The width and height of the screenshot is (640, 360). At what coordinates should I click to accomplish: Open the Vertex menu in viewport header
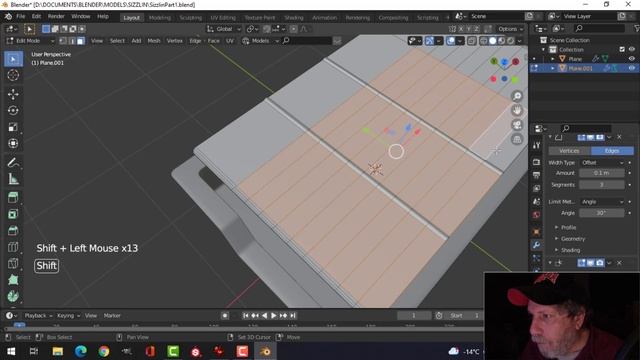pos(174,41)
